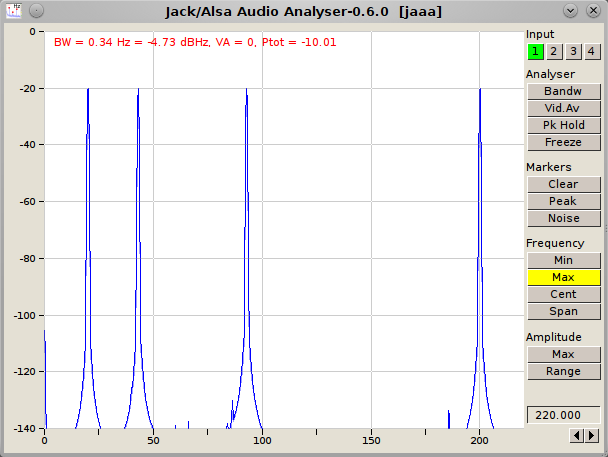Select the Frequency Cent parameter

563,295
